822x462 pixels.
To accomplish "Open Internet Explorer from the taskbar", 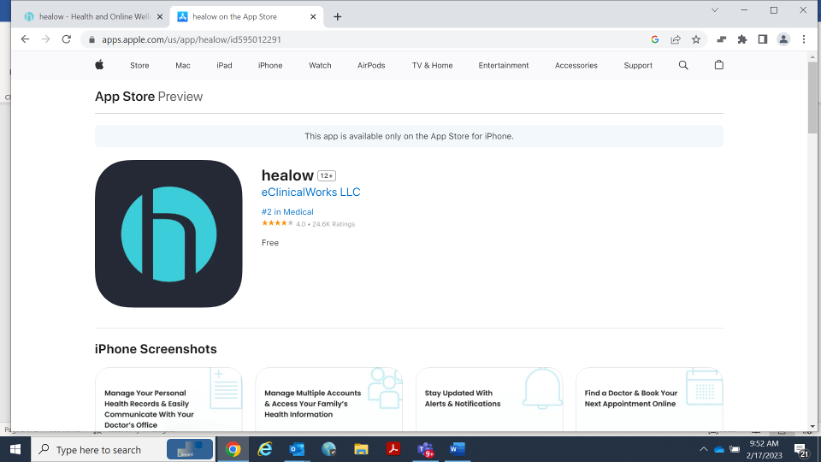I will [265, 449].
